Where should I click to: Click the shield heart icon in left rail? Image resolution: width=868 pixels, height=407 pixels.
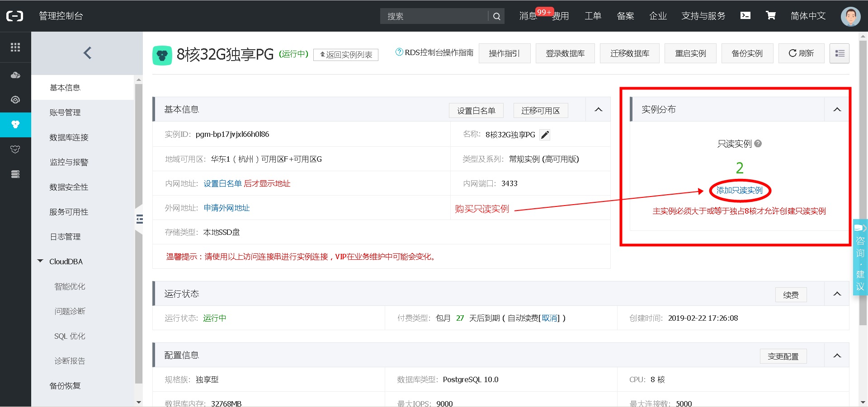[15, 150]
